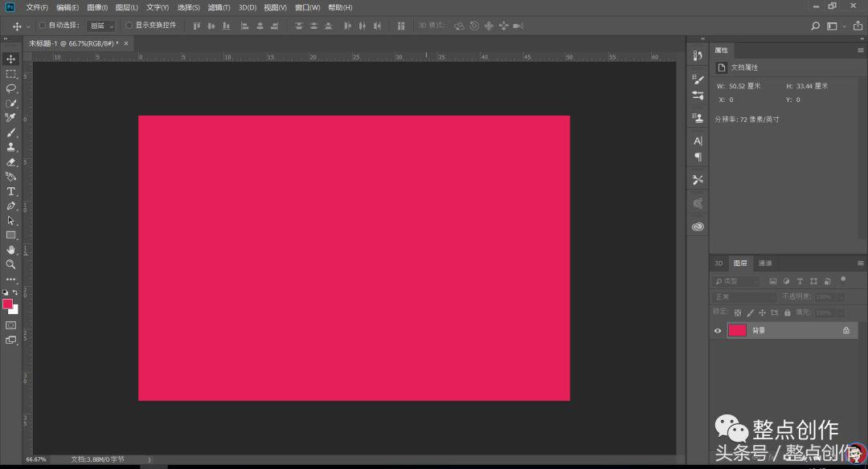Screen dimensions: 868x469
Task: Select the Zoom tool
Action: [10, 264]
